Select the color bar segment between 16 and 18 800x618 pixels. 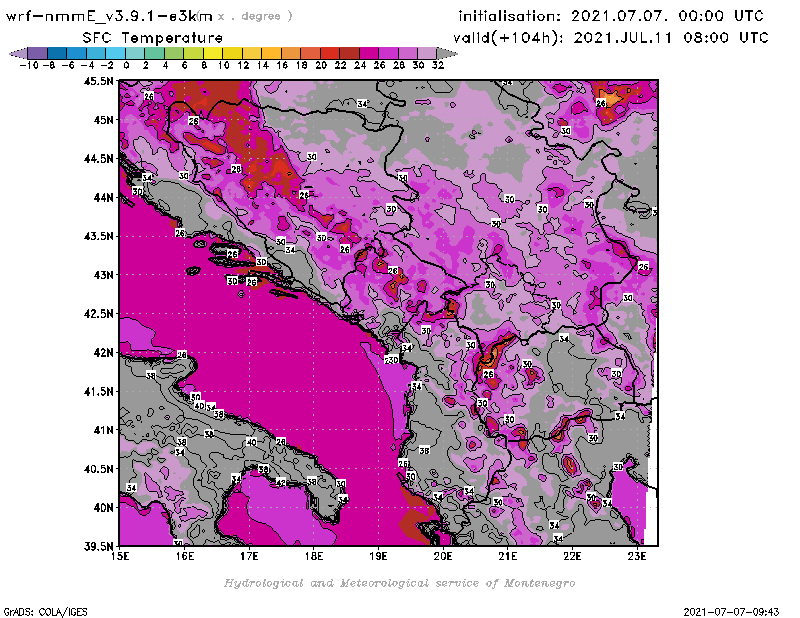tap(291, 53)
